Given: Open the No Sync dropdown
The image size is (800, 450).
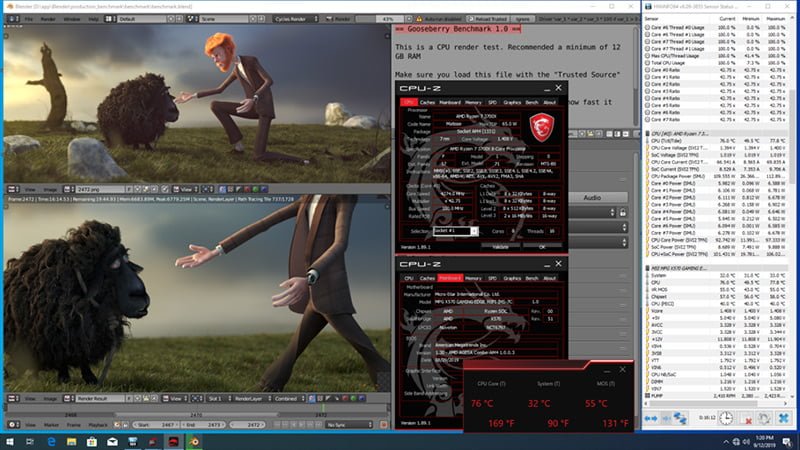Looking at the screenshot, I should pyautogui.click(x=349, y=424).
